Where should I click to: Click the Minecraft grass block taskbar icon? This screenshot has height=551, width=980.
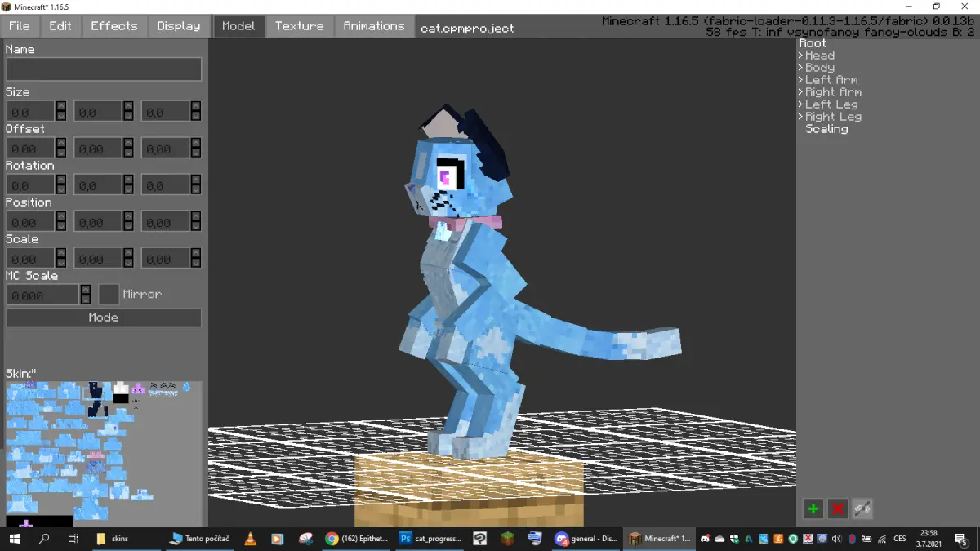tap(507, 539)
